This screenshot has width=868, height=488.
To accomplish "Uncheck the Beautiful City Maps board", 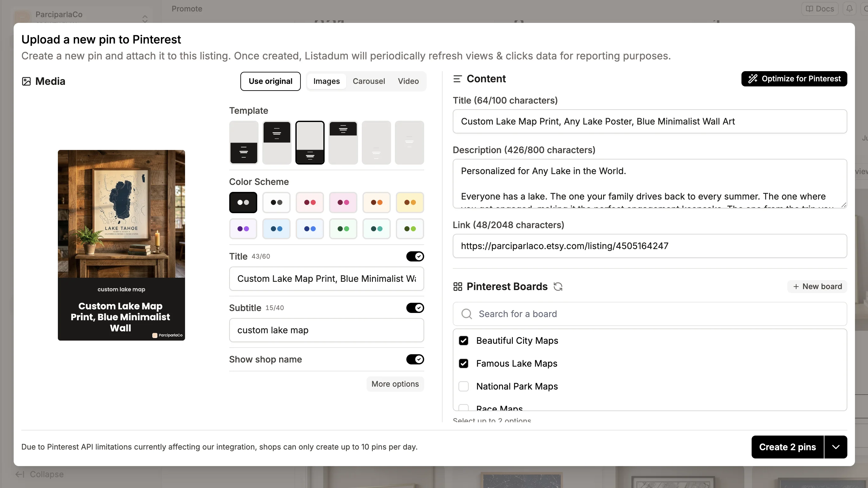I will 464,341.
